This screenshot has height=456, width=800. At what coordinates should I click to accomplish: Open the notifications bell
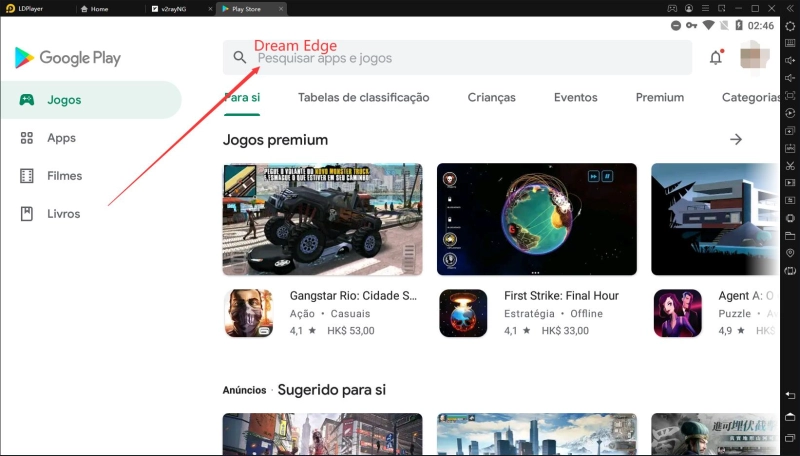point(716,58)
